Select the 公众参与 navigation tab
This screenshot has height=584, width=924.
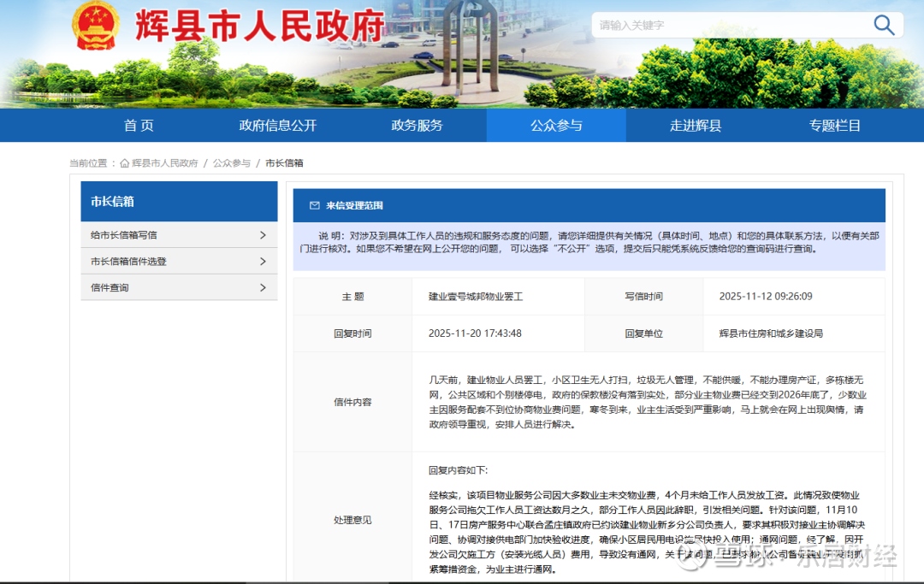[556, 126]
